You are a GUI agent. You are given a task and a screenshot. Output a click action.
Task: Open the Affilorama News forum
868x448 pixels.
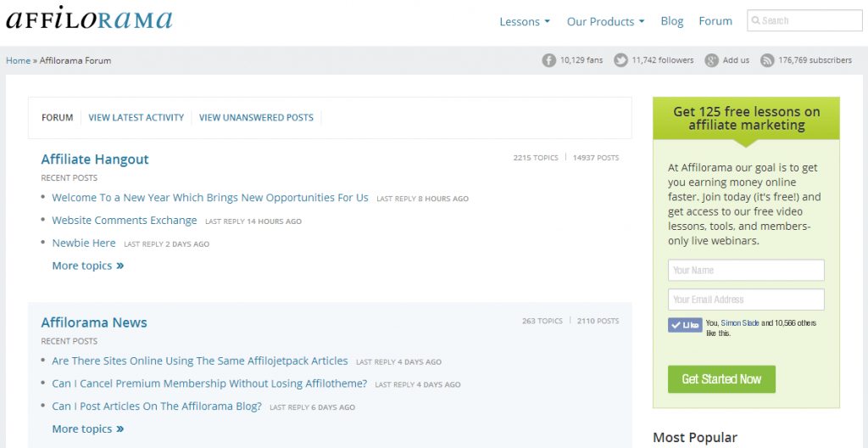(94, 322)
